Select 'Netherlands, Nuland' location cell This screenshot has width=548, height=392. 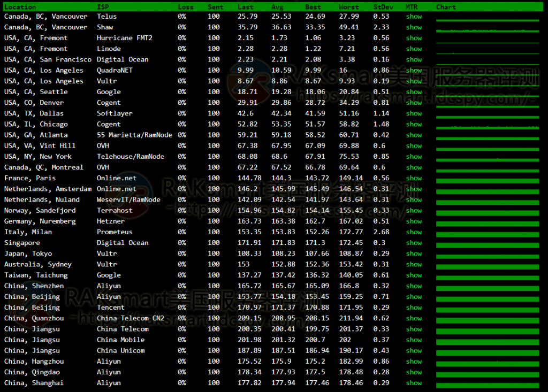42,200
